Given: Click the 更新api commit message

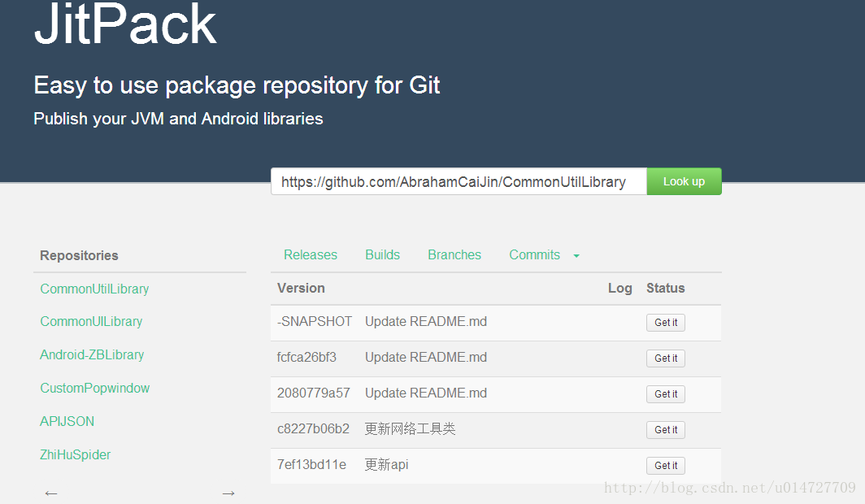Looking at the screenshot, I should tap(387, 465).
